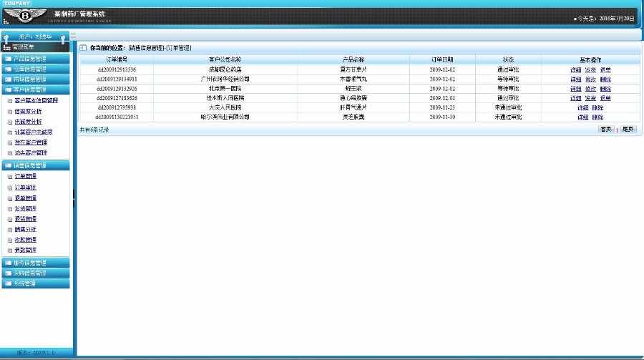The height and width of the screenshot is (360, 644).
Task: Collapse sidebar using the divider handle
Action: point(74,198)
